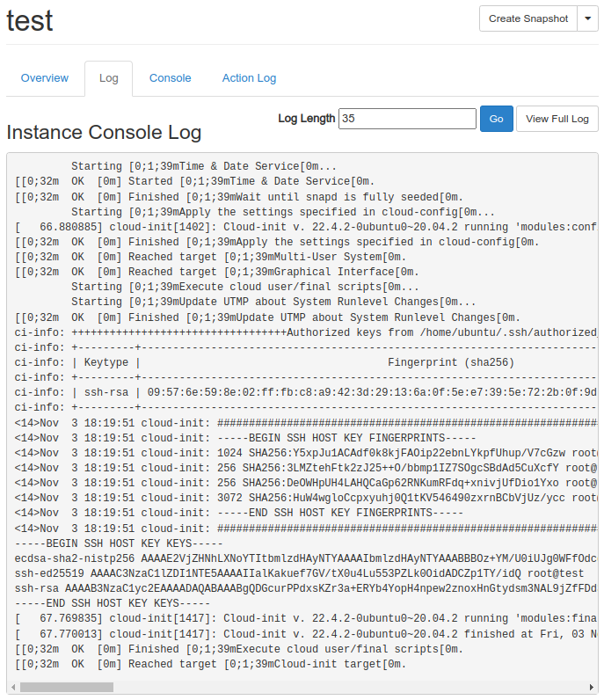Click the 3072 SHA256 fingerprint line
This screenshot has height=700, width=604.
[306, 498]
